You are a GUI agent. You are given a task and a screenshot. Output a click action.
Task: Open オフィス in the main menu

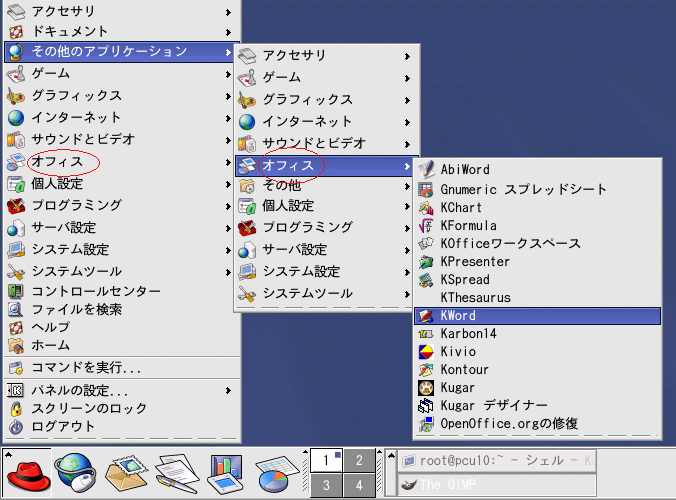pos(119,162)
